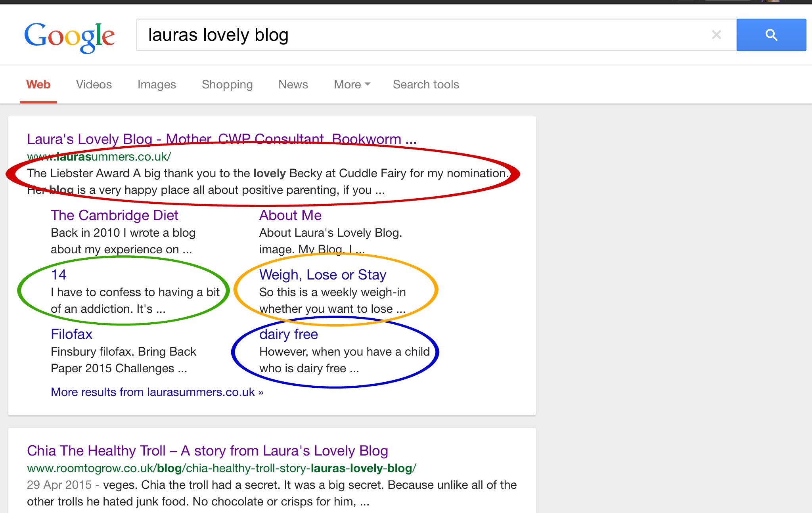Switch to the Videos tab

coord(94,84)
